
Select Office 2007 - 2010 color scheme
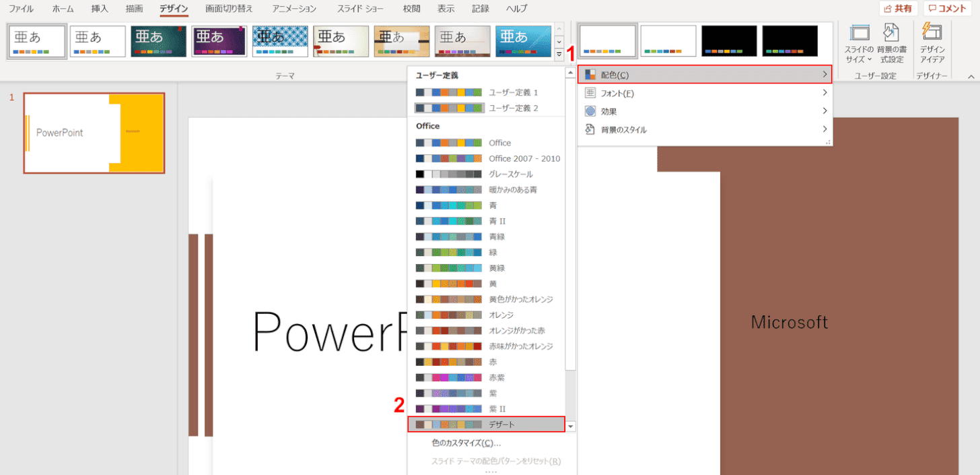coord(487,158)
